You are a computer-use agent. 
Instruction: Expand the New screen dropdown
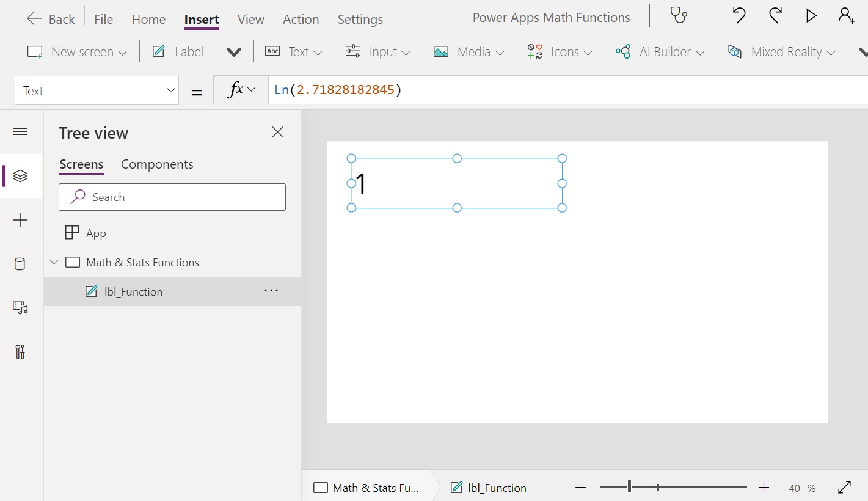point(123,52)
